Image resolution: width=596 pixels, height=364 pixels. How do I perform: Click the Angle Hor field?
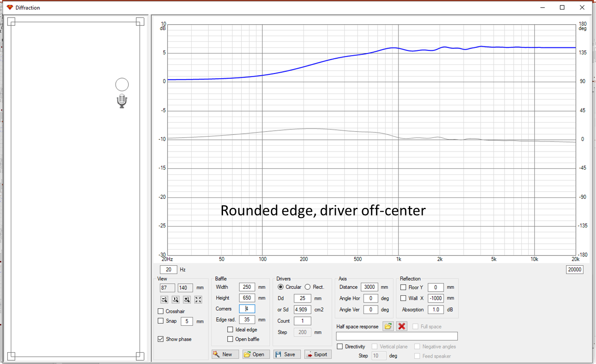[371, 298]
